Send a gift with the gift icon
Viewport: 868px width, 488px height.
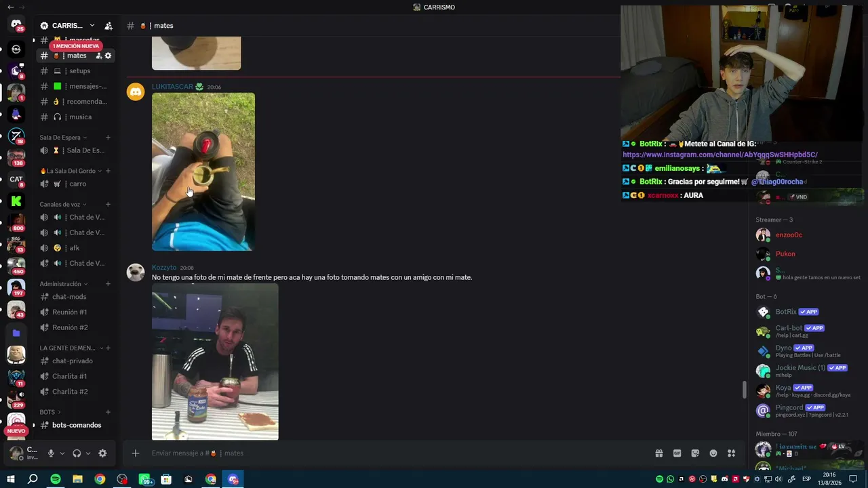click(x=658, y=453)
